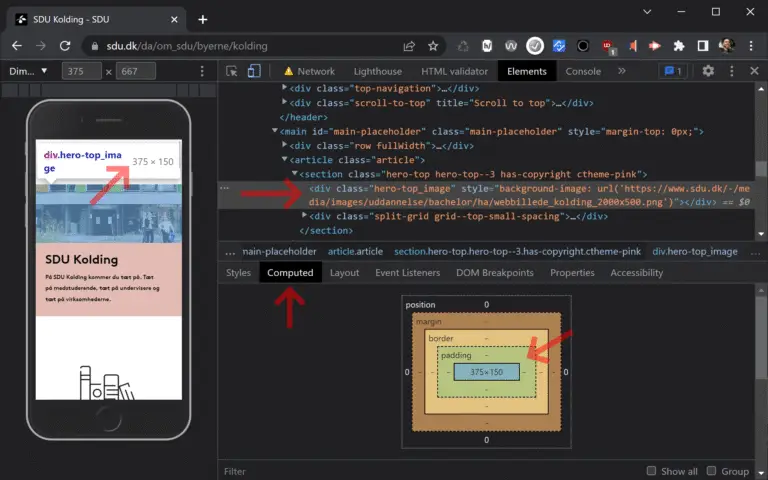The image size is (768, 480).
Task: Open the Extensions puzzle piece menu
Action: pyautogui.click(x=679, y=46)
